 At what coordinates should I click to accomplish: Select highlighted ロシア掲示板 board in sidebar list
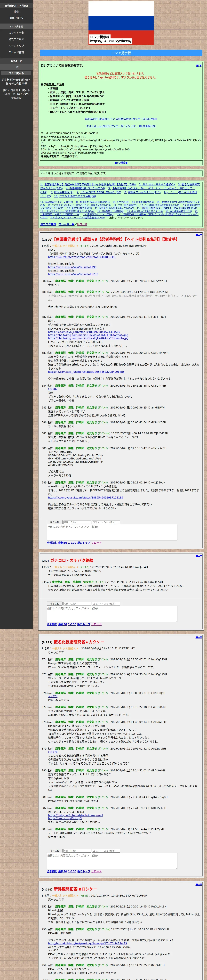16,73
